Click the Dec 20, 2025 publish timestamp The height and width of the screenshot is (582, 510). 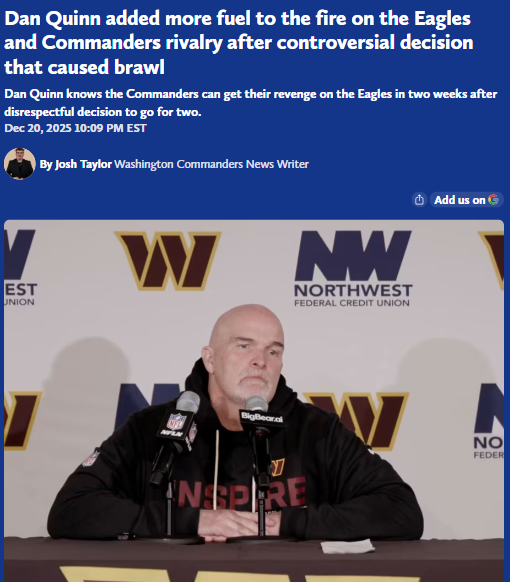tap(75, 128)
